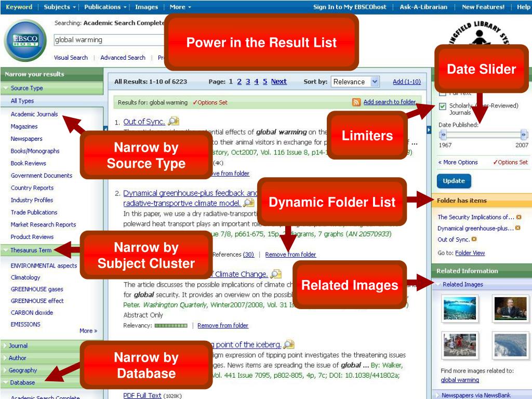Viewport: 532px width, 399px height.
Task: Filter by Magazines source type
Action: pos(24,127)
